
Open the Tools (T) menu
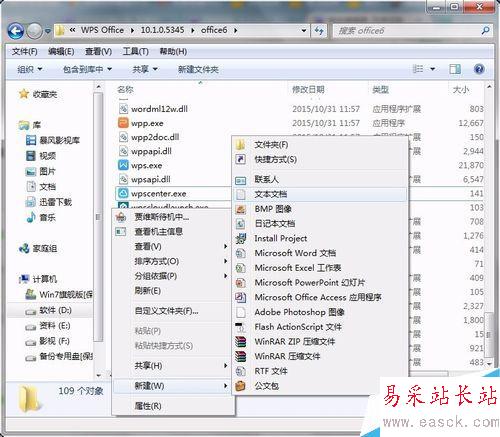pos(135,52)
